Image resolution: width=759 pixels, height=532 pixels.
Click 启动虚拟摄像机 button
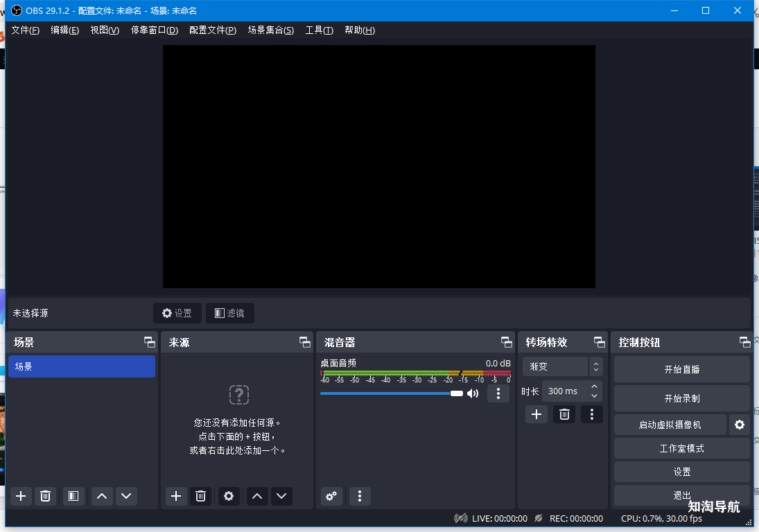(x=670, y=425)
